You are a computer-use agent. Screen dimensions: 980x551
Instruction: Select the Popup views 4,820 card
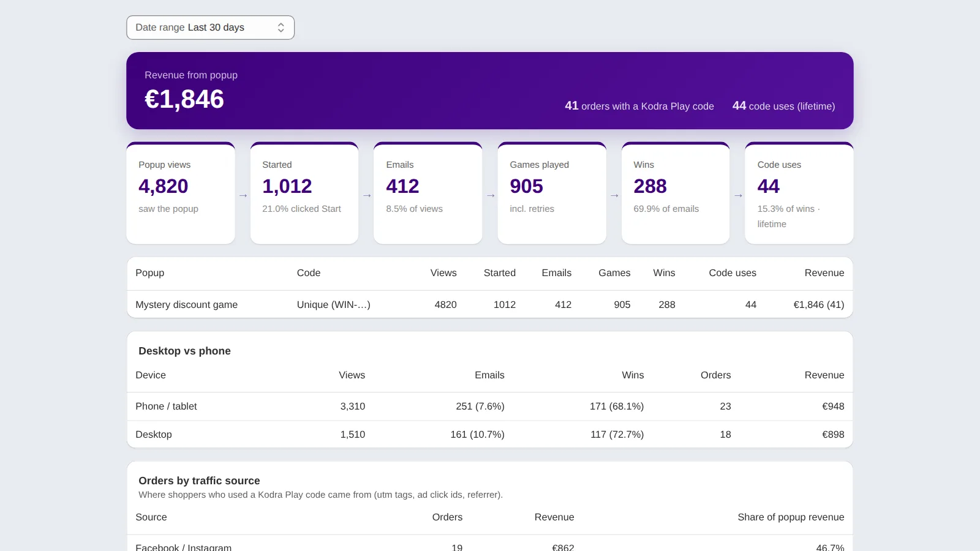pos(181,193)
